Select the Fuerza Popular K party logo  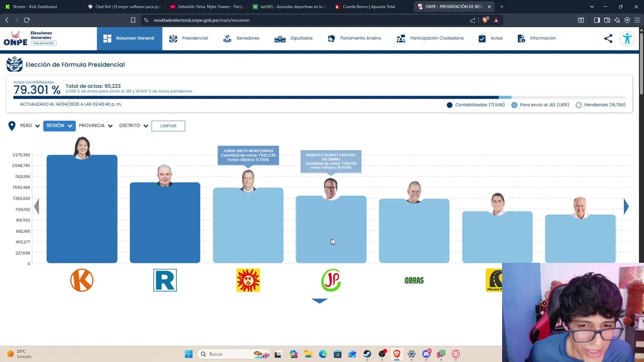pyautogui.click(x=82, y=280)
